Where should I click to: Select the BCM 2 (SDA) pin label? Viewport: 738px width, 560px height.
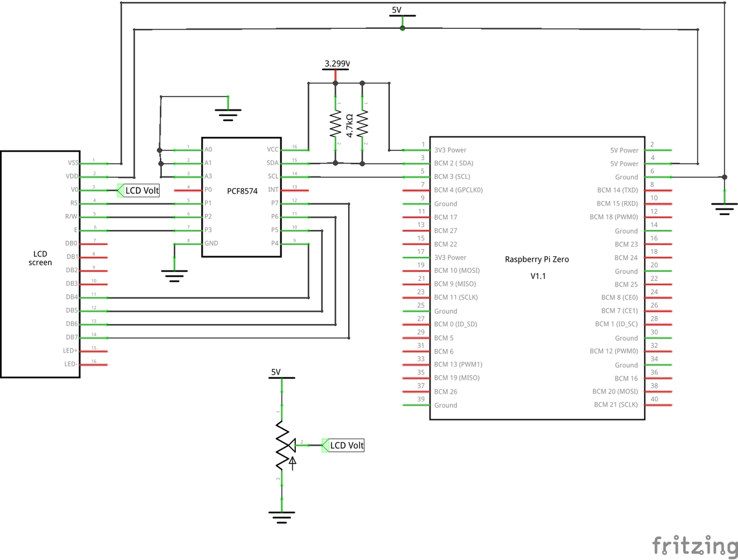click(x=453, y=163)
